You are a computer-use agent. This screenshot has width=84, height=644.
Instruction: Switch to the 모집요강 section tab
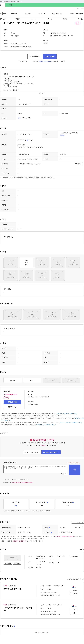pos(3,19)
